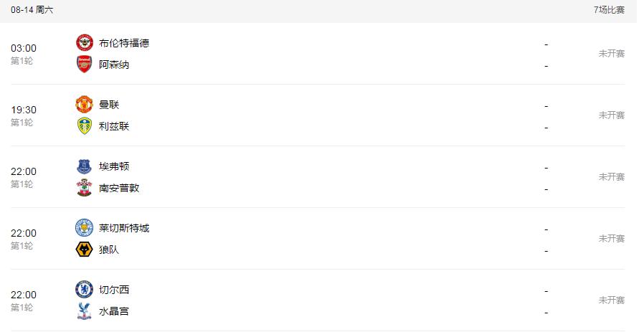This screenshot has width=644, height=332.
Task: Click the 7场比赛 match count label
Action: (x=609, y=10)
